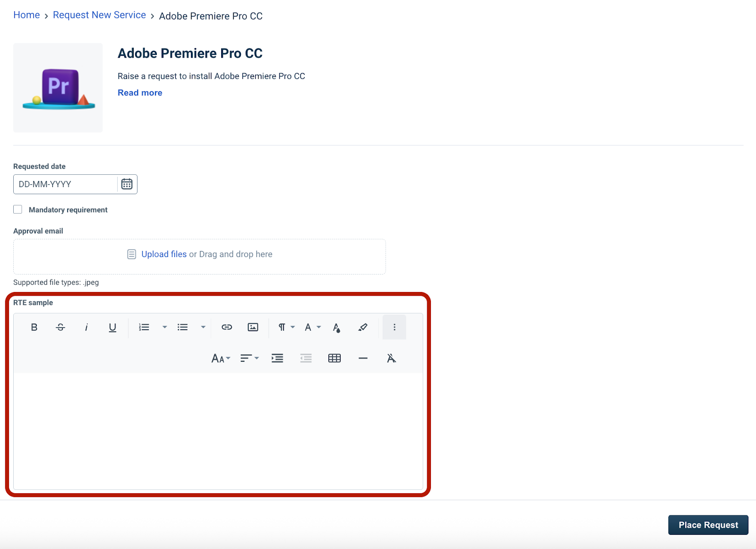
Task: Open ordered list style dropdown arrow
Action: (x=164, y=327)
